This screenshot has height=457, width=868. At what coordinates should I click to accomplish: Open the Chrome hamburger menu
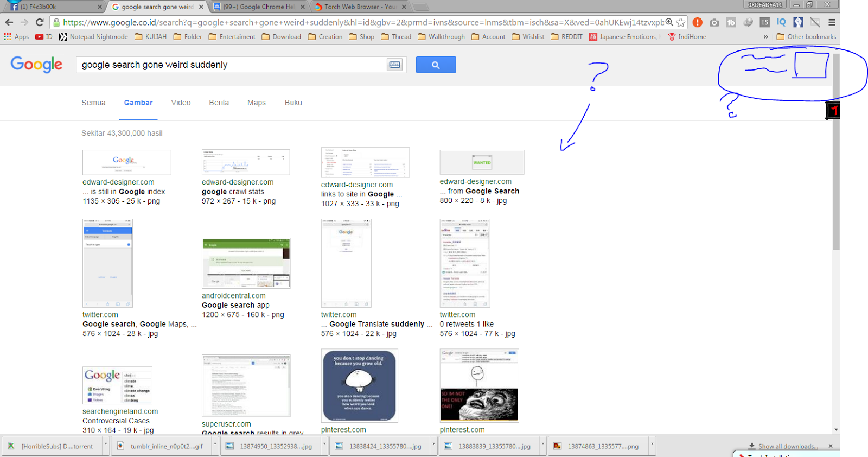click(832, 22)
